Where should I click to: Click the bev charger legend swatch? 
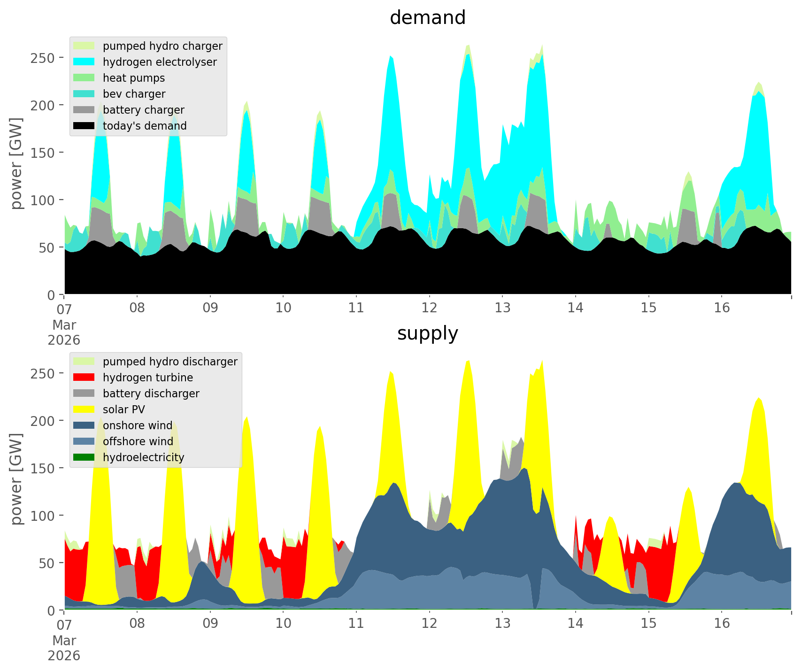(x=84, y=94)
